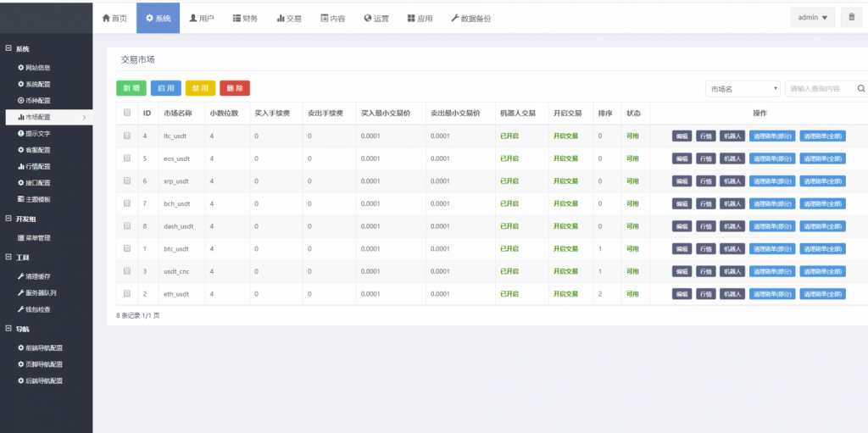Switch to the 用户 tab
868x433 pixels.
[x=202, y=18]
